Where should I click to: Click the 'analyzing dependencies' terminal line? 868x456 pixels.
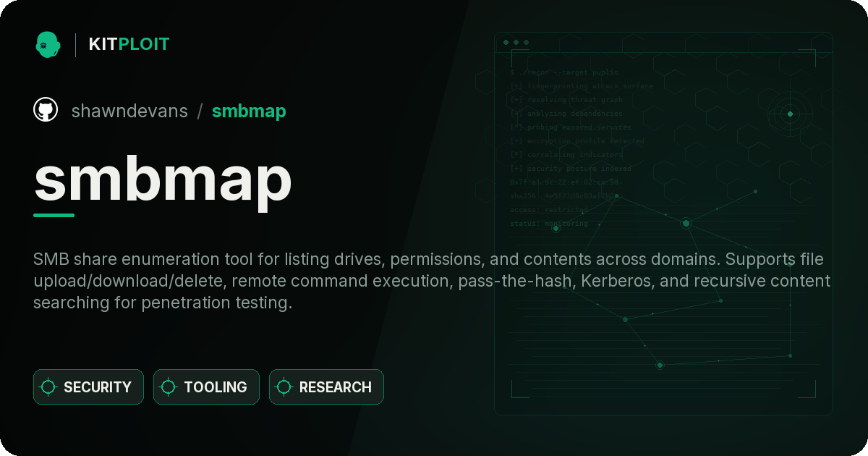pyautogui.click(x=566, y=114)
